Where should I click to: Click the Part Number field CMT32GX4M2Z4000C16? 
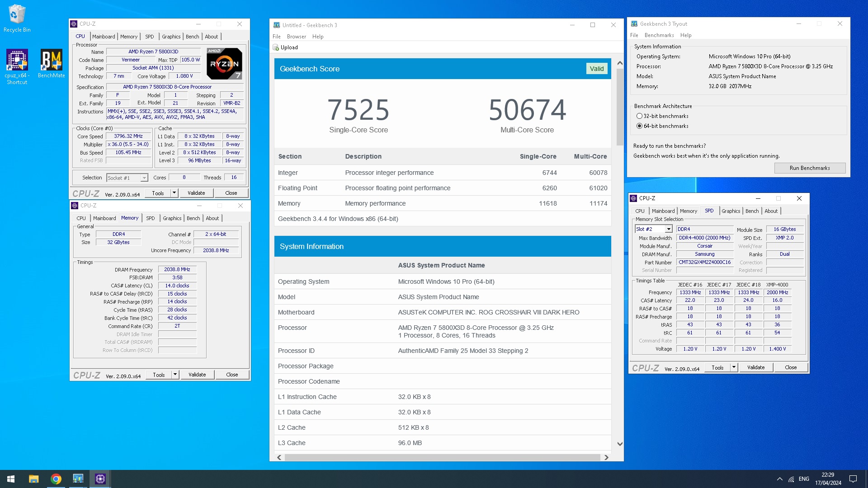(704, 262)
